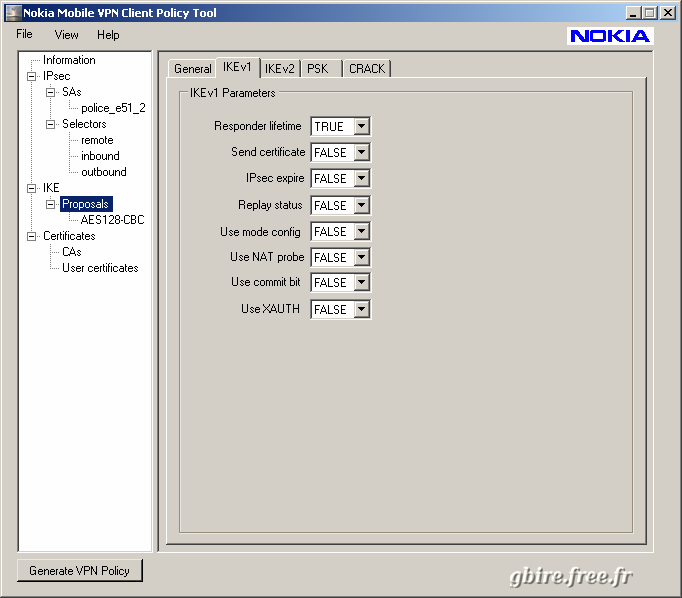This screenshot has width=682, height=598.
Task: Select the Certificates tree item
Action: tap(69, 236)
